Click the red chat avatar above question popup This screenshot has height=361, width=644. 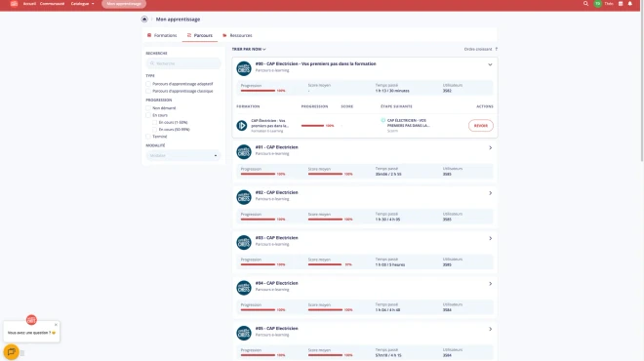(x=31, y=319)
